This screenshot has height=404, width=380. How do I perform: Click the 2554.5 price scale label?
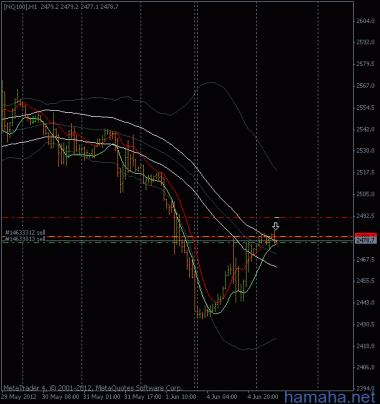pyautogui.click(x=365, y=107)
